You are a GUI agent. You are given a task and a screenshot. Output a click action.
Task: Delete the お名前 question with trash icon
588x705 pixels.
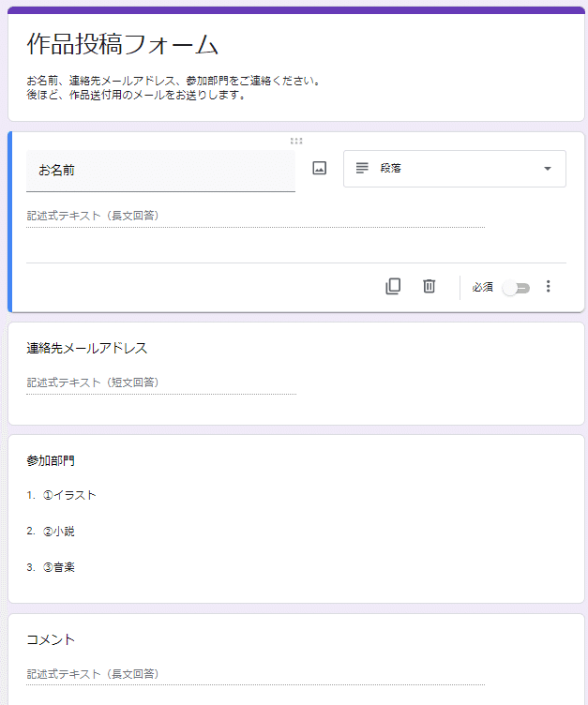430,287
